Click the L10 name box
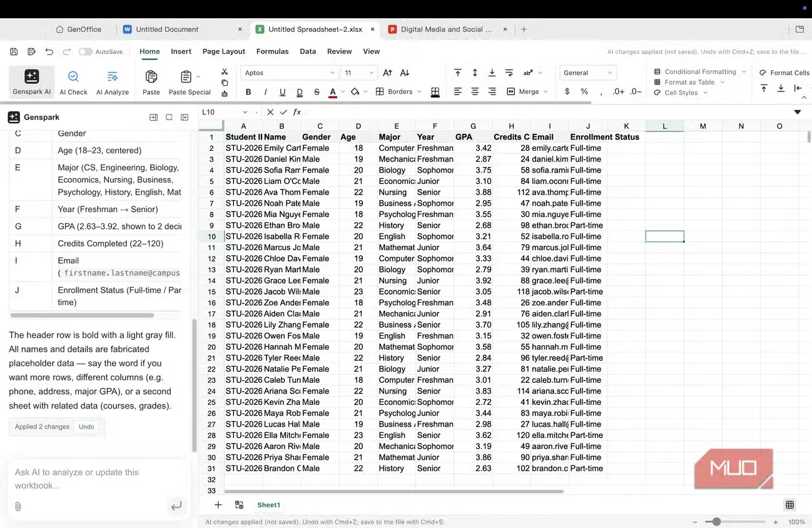Screen dimensions: 812x528 pyautogui.click(x=224, y=112)
